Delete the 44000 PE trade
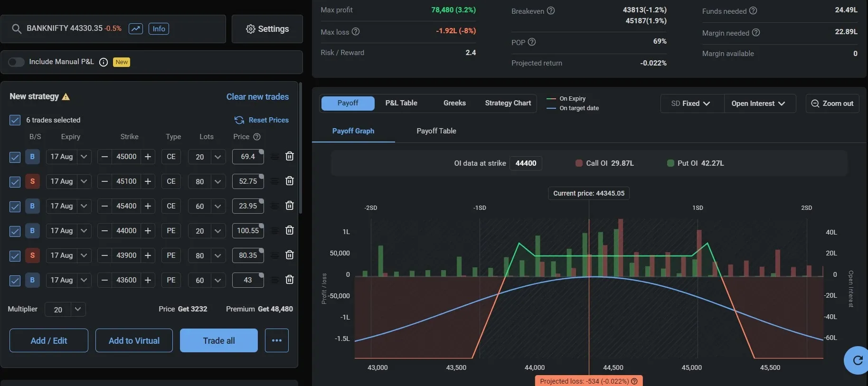Viewport: 868px width, 386px height. coord(290,230)
